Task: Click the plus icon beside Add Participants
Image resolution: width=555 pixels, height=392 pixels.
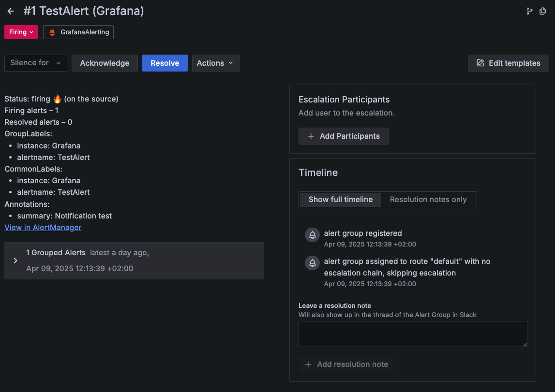Action: 311,136
